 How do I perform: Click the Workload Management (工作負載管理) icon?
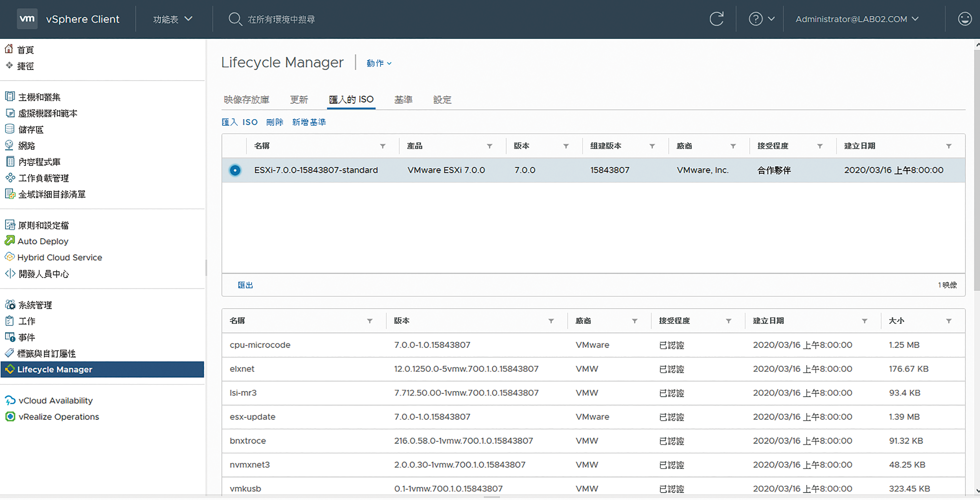[x=10, y=178]
